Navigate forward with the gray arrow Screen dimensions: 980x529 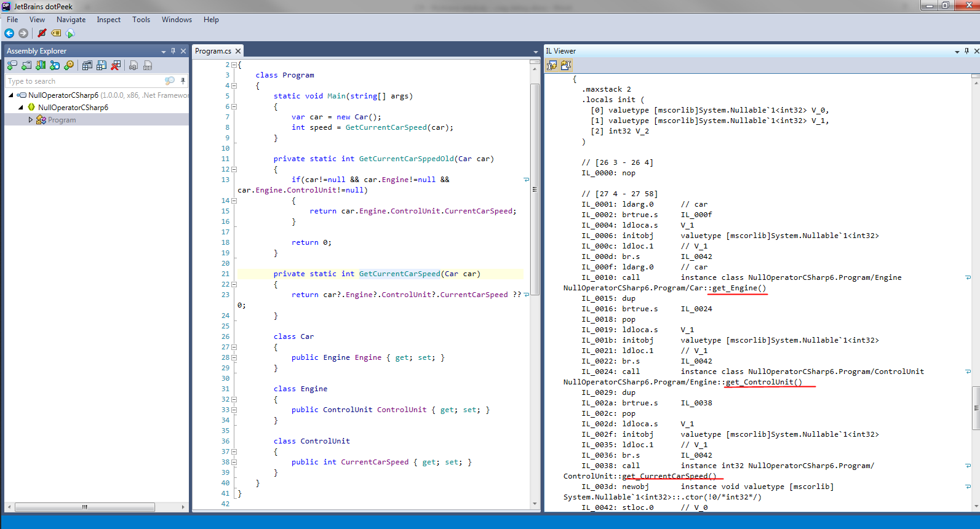point(23,33)
